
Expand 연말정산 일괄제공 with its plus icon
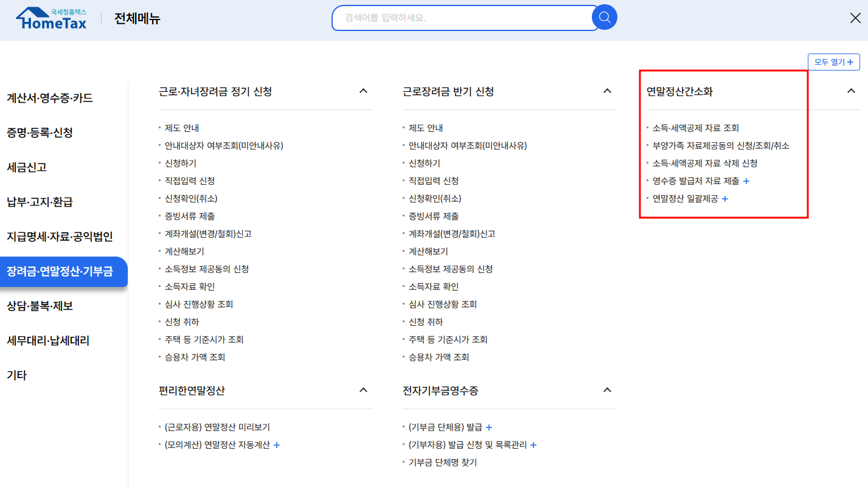(x=724, y=198)
